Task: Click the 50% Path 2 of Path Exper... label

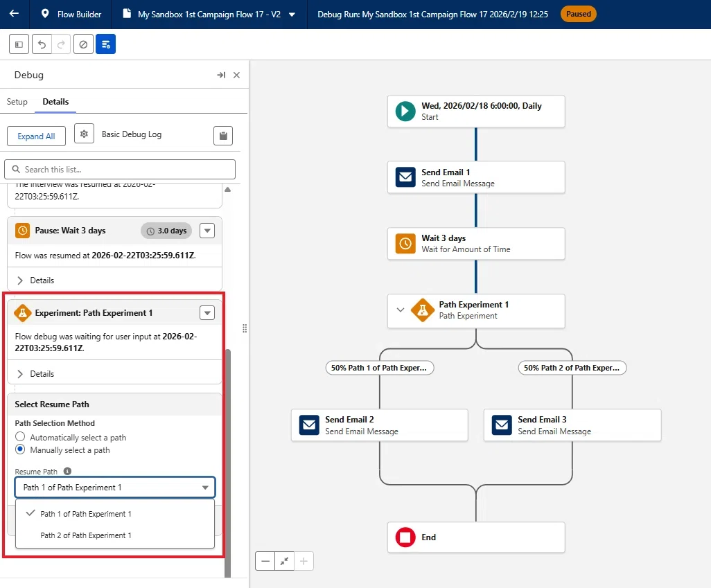Action: tap(572, 368)
